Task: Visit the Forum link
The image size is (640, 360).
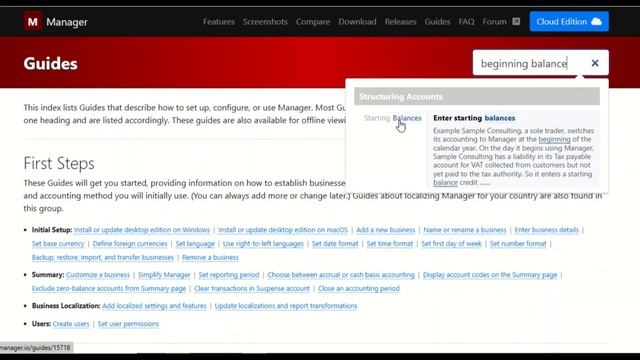Action: pyautogui.click(x=494, y=22)
